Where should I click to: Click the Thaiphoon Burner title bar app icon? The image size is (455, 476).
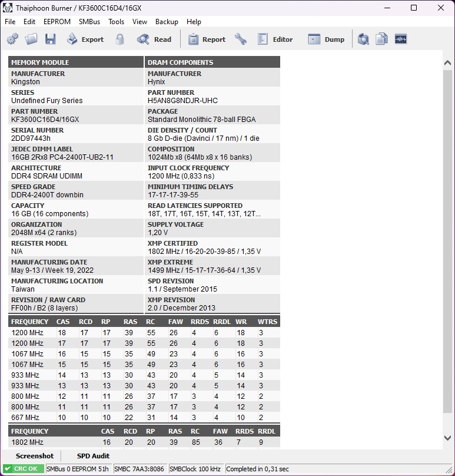click(x=8, y=8)
